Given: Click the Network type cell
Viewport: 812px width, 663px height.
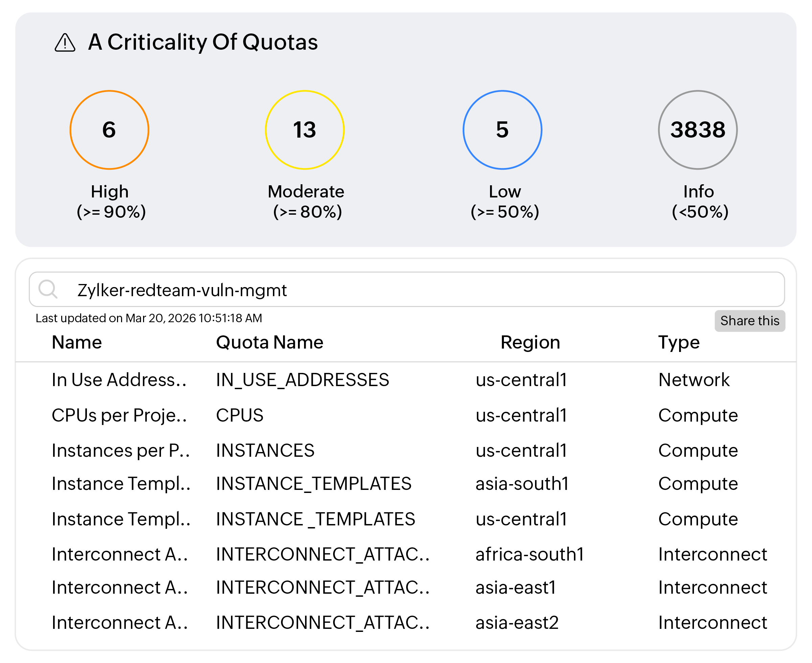Looking at the screenshot, I should [x=694, y=380].
